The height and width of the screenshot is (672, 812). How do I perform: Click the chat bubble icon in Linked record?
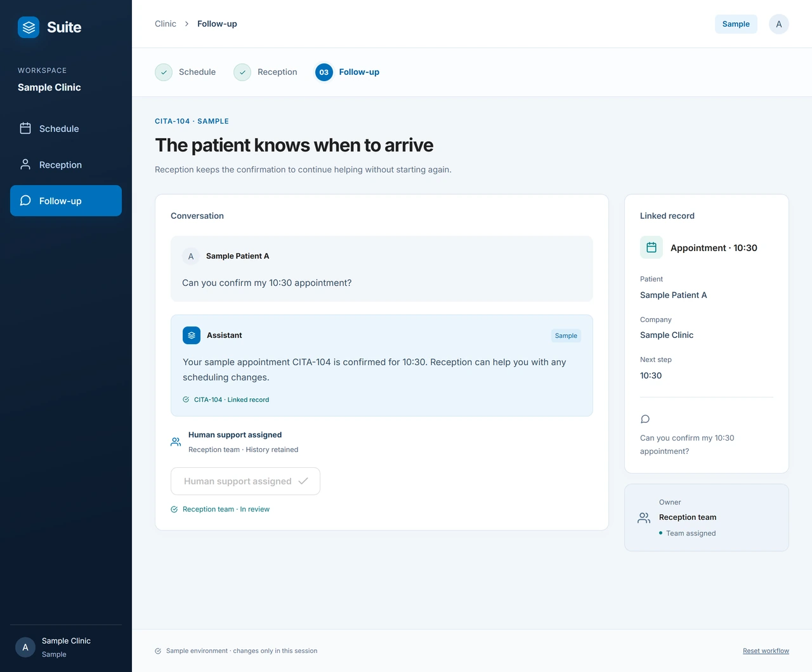point(645,419)
